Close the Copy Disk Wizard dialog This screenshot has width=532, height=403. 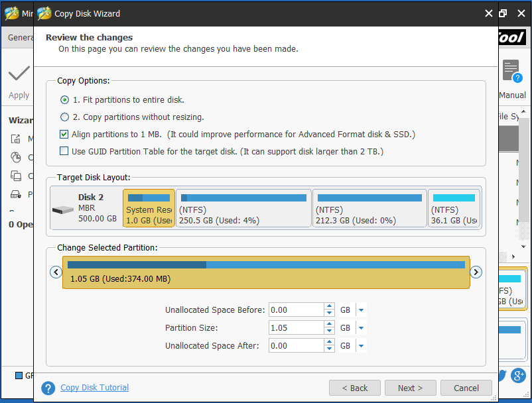(x=489, y=13)
